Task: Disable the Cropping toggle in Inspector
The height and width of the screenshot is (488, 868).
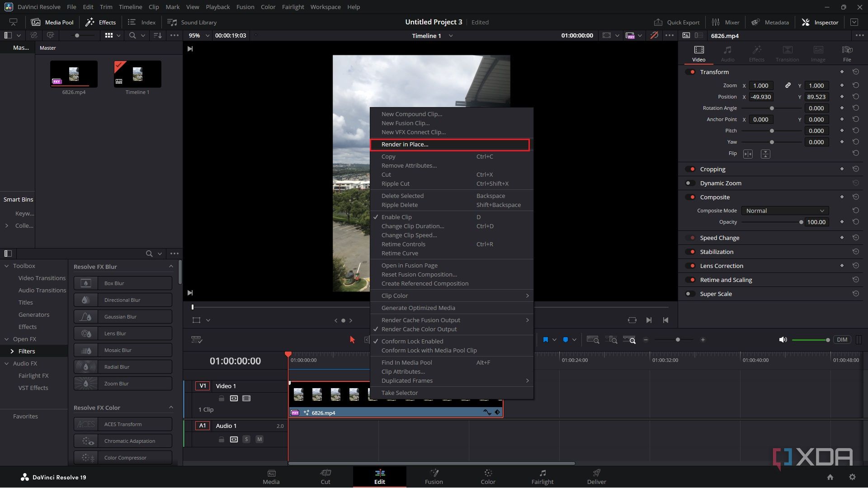Action: pyautogui.click(x=690, y=169)
